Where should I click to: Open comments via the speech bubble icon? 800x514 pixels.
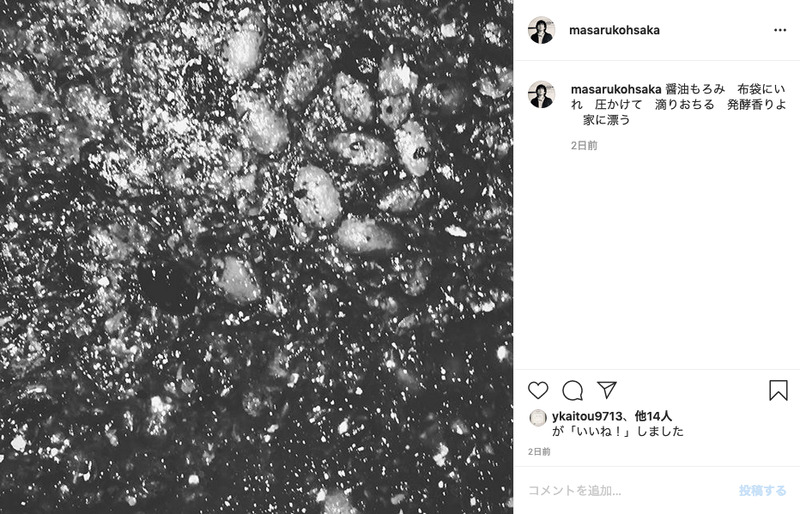tap(572, 390)
